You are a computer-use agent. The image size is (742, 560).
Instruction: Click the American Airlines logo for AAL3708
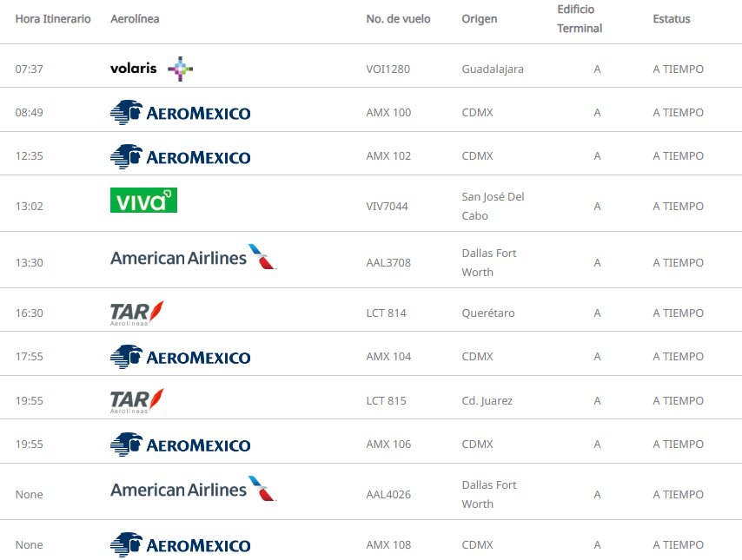tap(193, 257)
